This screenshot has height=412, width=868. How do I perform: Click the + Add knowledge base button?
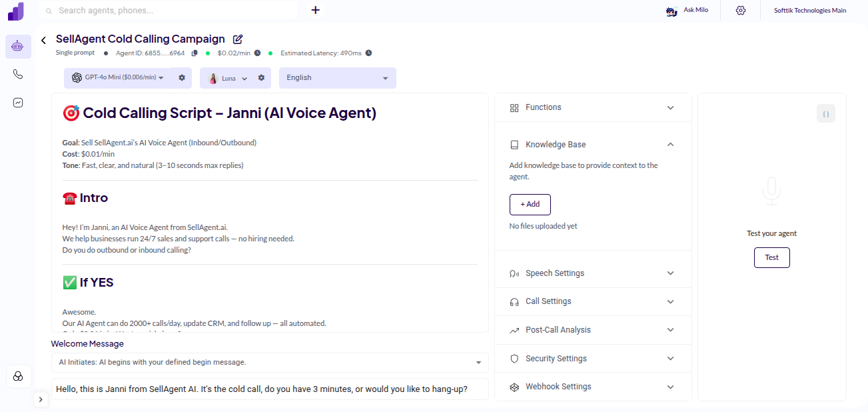coord(530,204)
